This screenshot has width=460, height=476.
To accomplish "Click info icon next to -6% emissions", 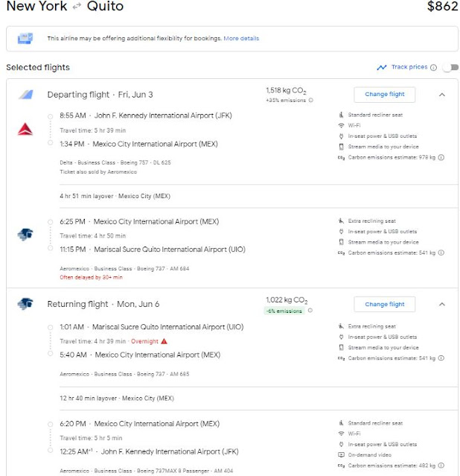I will pos(310,311).
